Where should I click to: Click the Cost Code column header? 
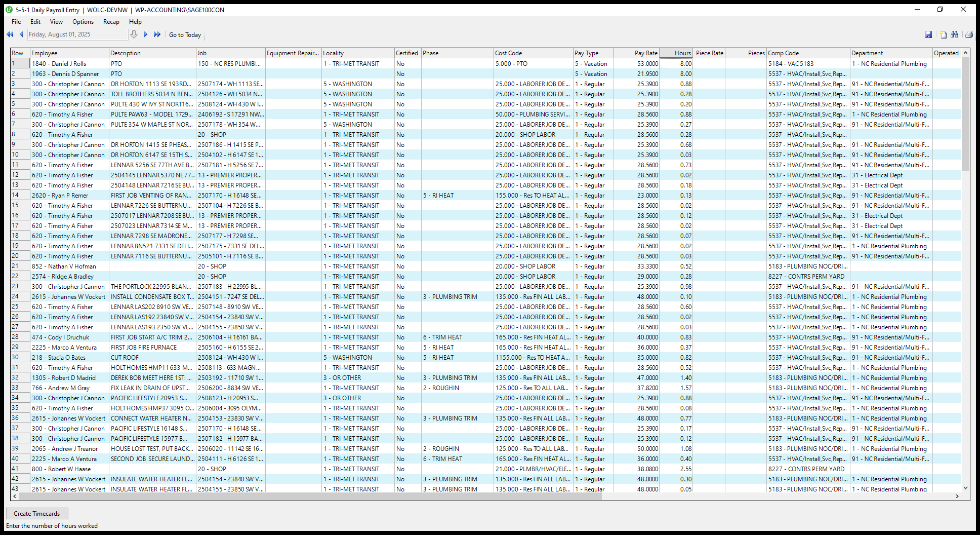coord(533,53)
